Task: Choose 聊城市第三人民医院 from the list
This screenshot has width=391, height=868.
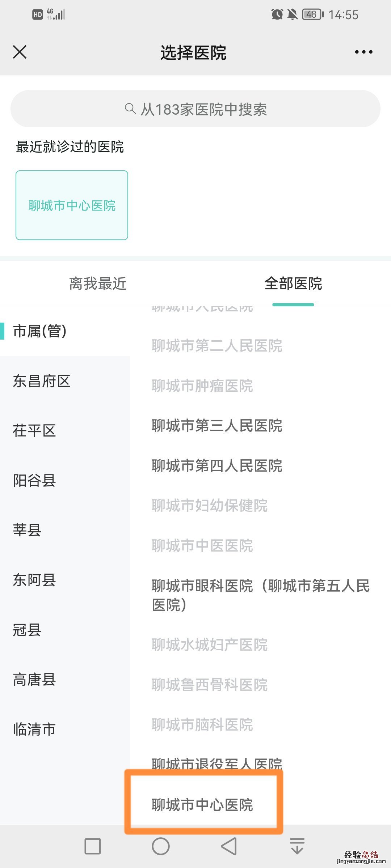Action: pyautogui.click(x=216, y=426)
